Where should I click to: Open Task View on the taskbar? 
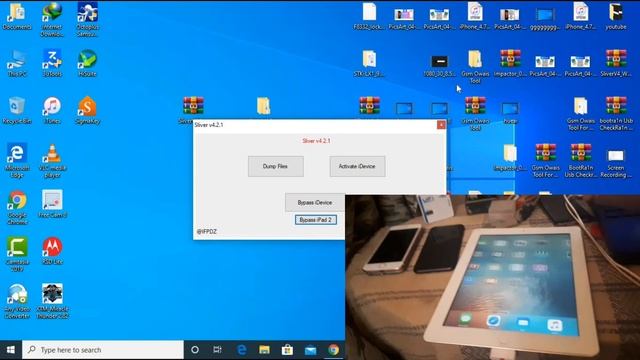(x=218, y=350)
